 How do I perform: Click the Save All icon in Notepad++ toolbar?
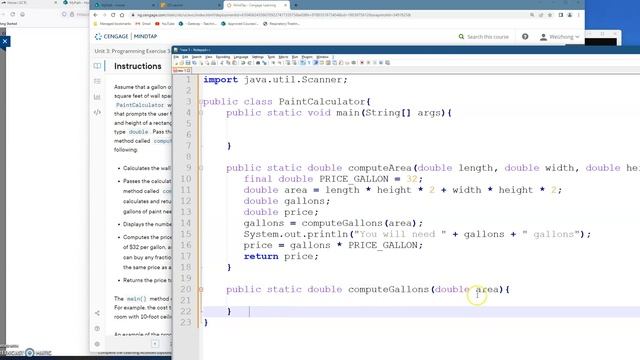point(194,62)
